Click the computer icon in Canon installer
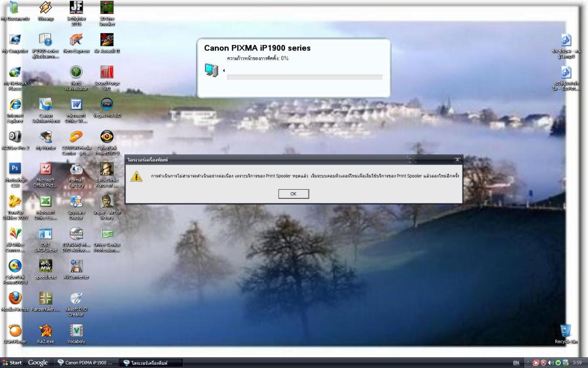The height and width of the screenshot is (368, 588). (211, 70)
